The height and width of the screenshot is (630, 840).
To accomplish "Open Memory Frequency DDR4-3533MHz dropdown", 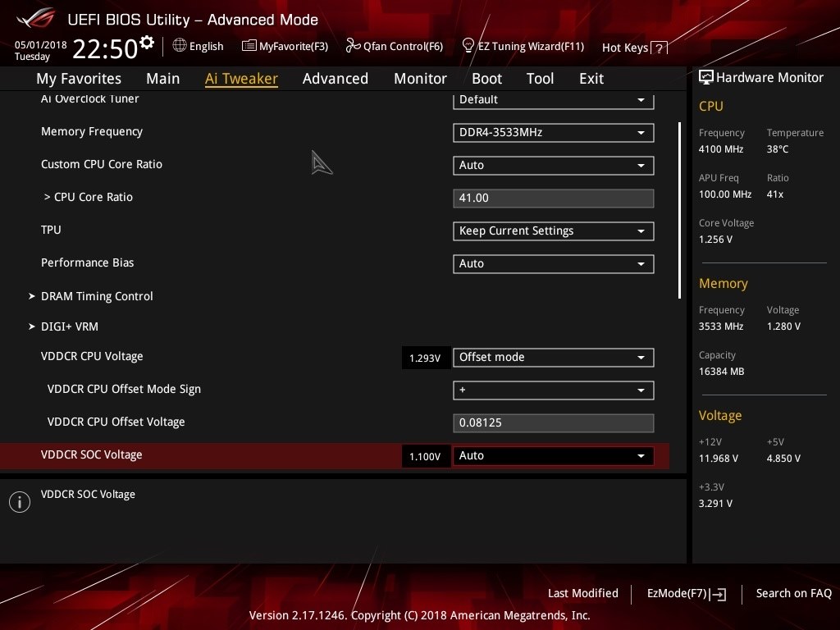I will (554, 132).
